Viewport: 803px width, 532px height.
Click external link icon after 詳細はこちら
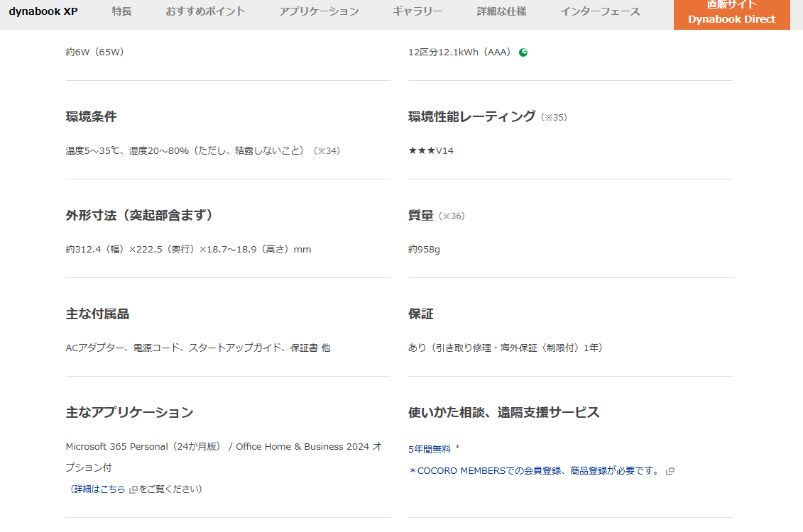pos(133,489)
